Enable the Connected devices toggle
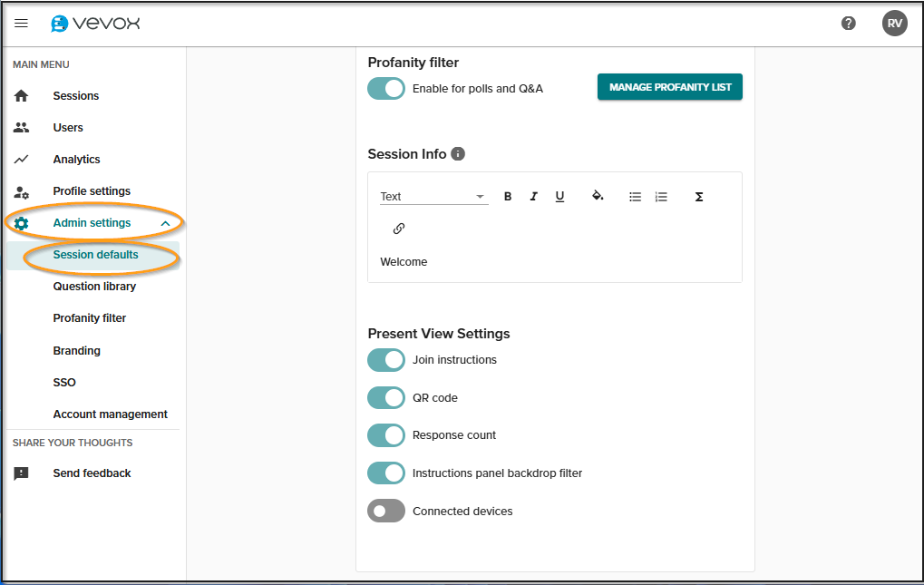This screenshot has height=585, width=924. [x=386, y=511]
